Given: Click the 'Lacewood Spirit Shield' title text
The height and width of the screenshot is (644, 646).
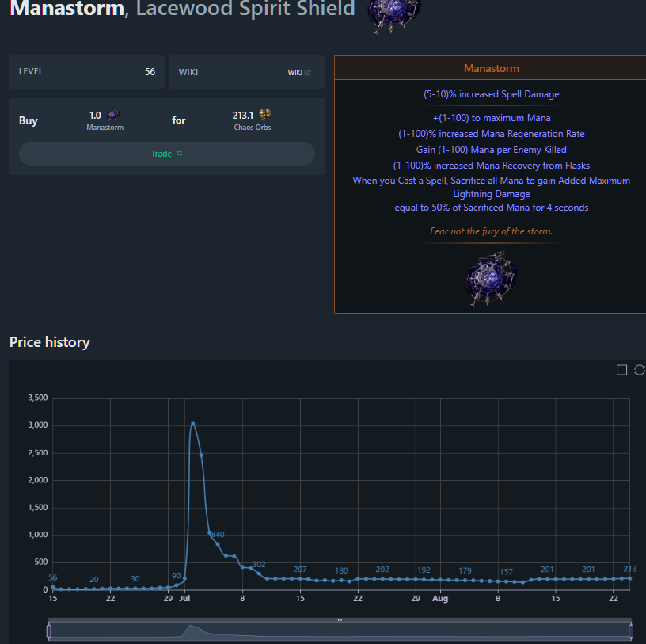Looking at the screenshot, I should coord(245,8).
